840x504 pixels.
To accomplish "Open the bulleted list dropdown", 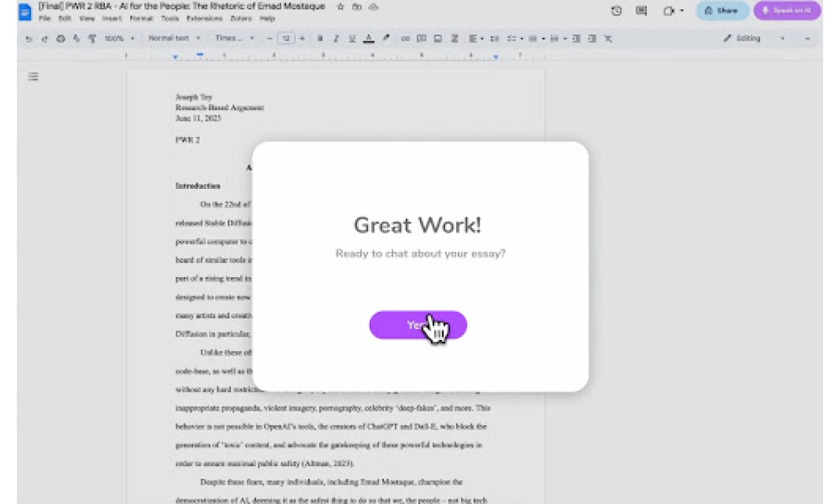I will pyautogui.click(x=536, y=39).
